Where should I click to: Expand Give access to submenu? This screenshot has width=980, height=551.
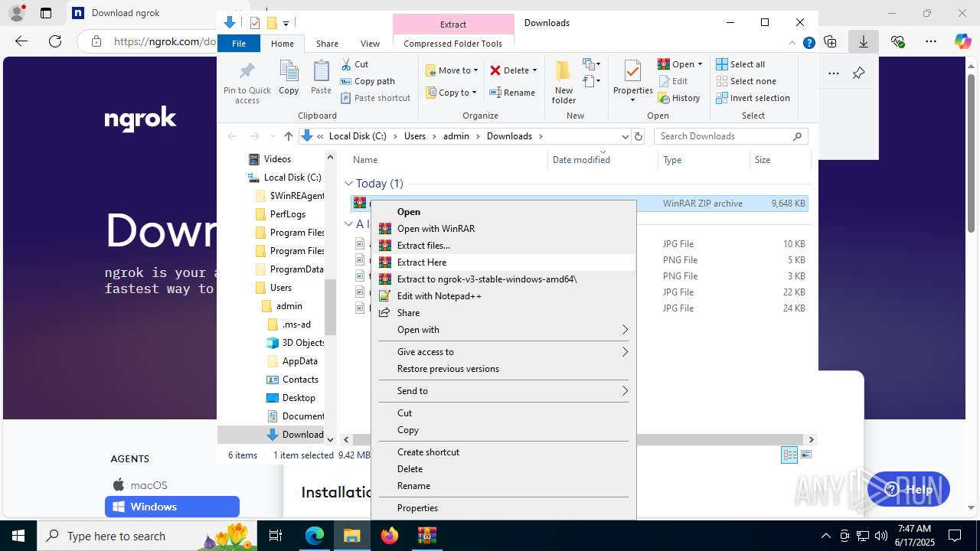tap(503, 352)
